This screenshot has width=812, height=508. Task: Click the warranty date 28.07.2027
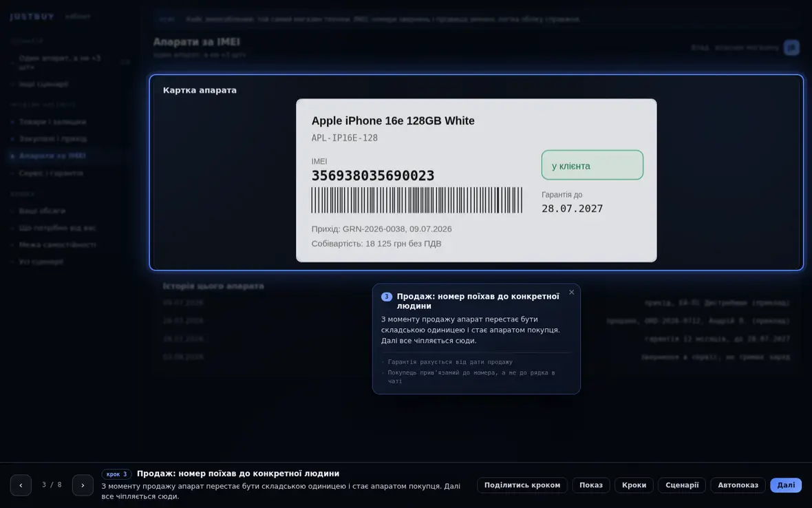click(x=573, y=208)
